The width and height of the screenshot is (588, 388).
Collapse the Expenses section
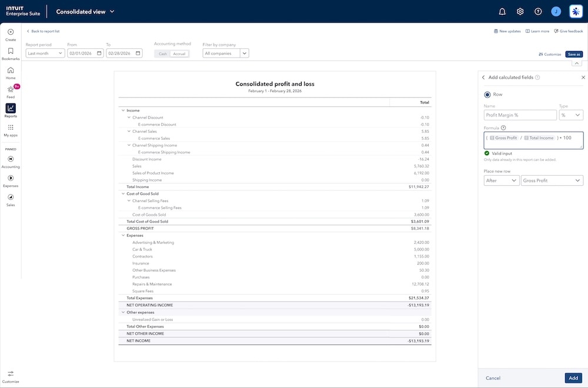123,235
